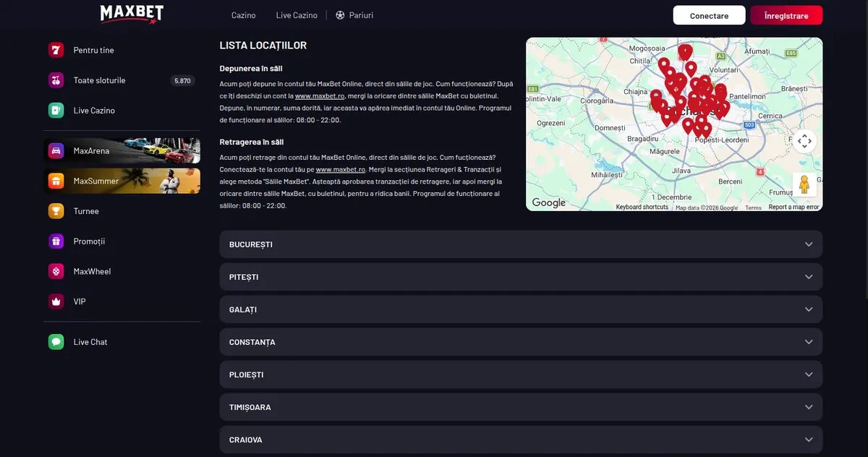Screen dimensions: 868x457
Task: Click the Google logo on the map
Action: (x=548, y=203)
